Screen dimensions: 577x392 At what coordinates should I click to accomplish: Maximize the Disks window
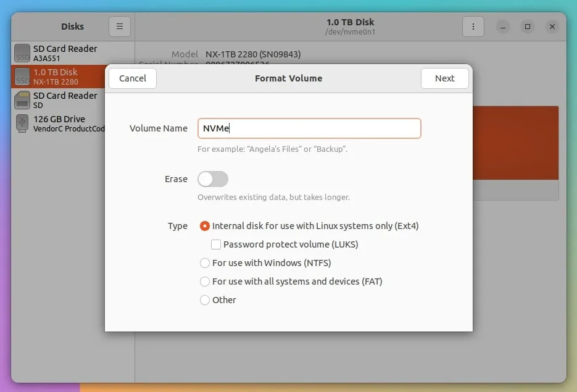click(528, 27)
